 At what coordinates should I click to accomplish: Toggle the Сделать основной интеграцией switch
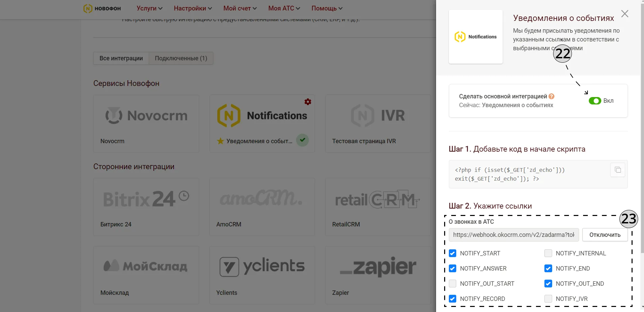(595, 101)
